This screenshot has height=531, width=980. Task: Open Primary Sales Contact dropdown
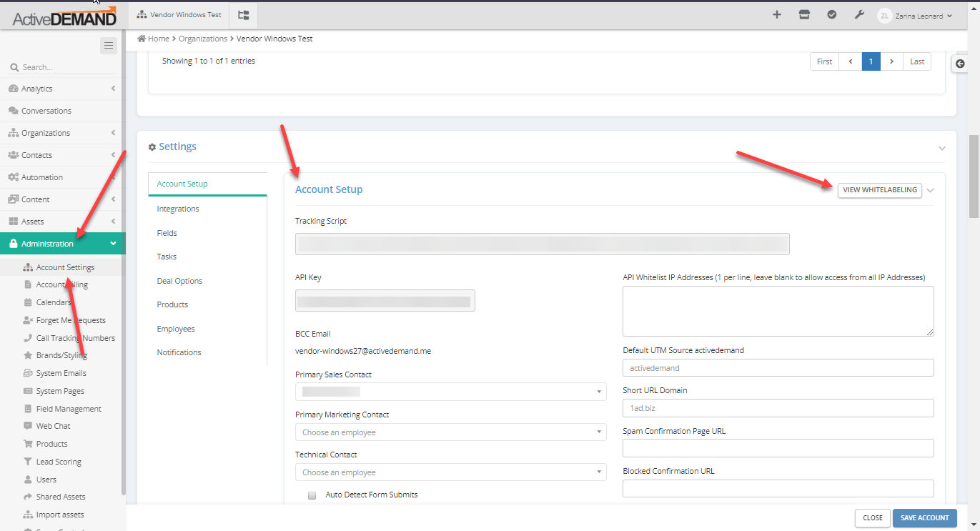coord(450,392)
